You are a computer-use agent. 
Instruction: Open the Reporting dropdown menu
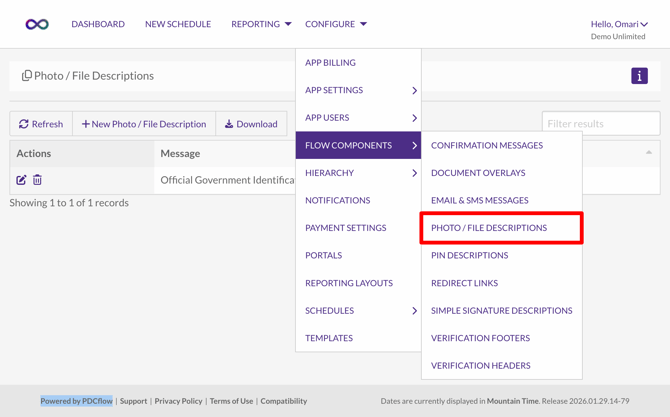tap(261, 24)
